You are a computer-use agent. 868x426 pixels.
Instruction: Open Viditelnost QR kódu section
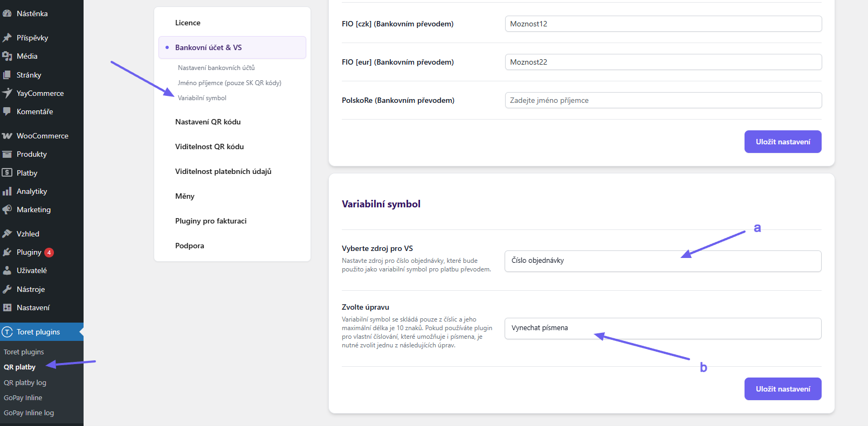click(210, 146)
